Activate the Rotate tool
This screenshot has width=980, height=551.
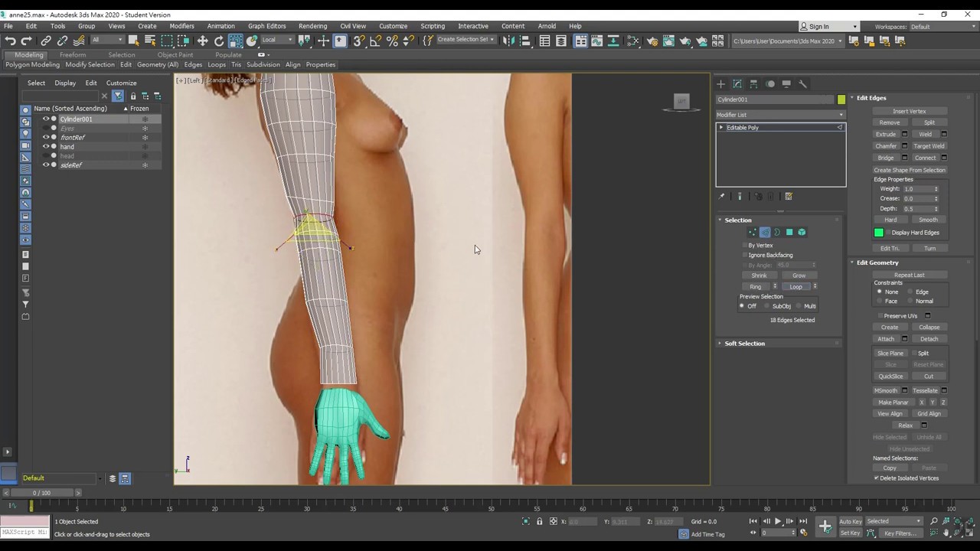click(x=219, y=41)
